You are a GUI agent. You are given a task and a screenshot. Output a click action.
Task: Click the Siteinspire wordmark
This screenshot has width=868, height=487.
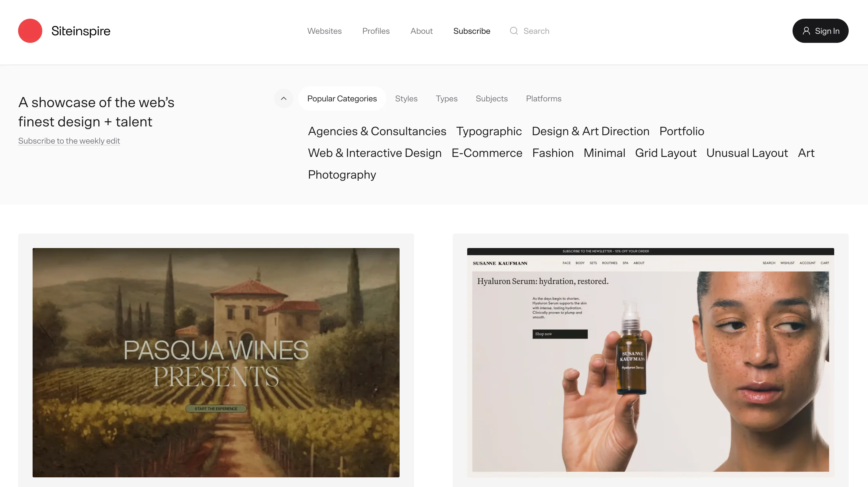81,31
